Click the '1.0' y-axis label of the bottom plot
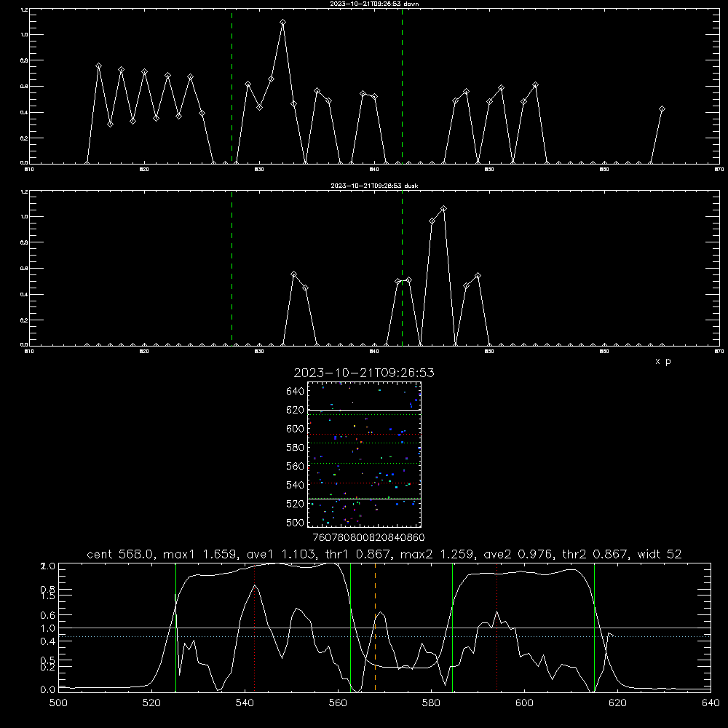 click(48, 628)
